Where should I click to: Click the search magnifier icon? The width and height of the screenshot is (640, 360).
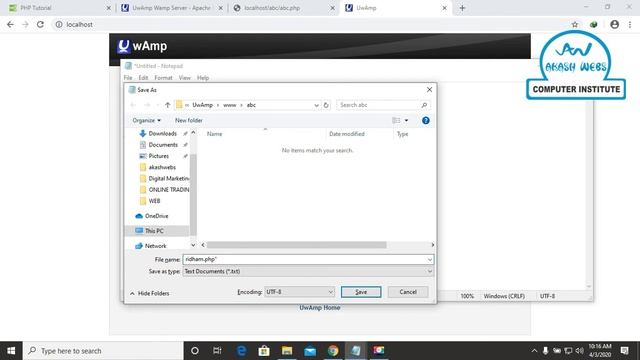(424, 105)
